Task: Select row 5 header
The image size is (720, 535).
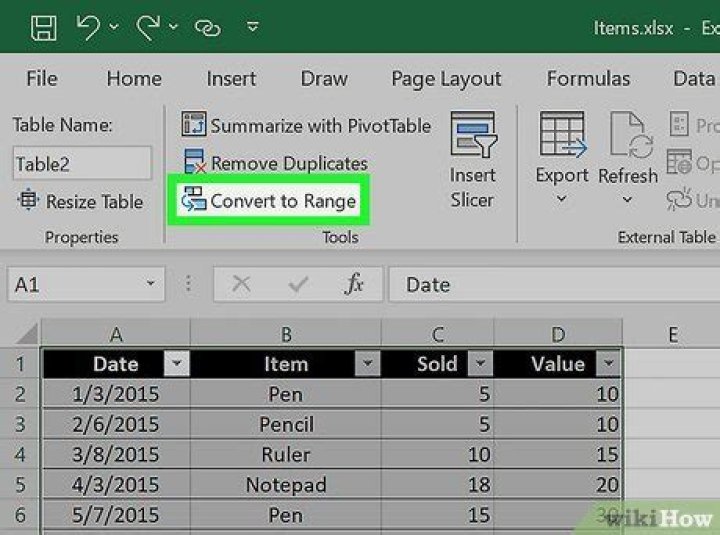Action: (x=20, y=484)
